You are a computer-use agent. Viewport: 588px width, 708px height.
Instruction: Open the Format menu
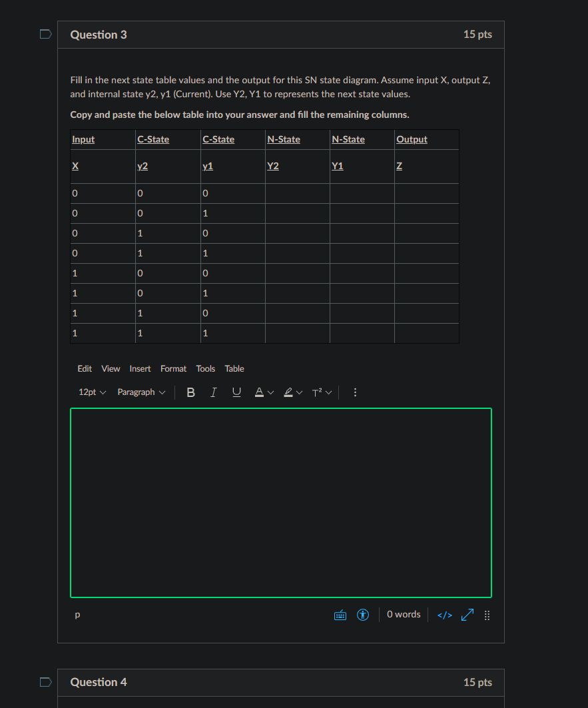click(173, 368)
